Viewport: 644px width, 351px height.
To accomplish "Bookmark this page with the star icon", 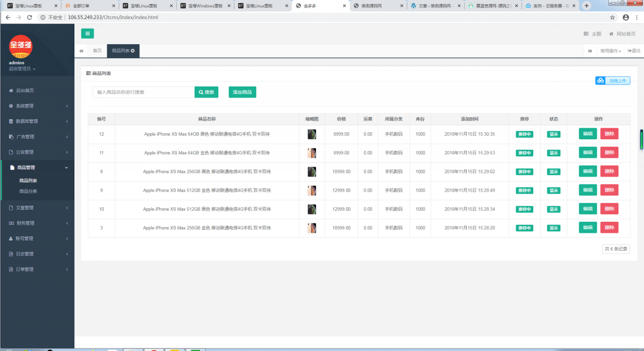I will [x=612, y=17].
